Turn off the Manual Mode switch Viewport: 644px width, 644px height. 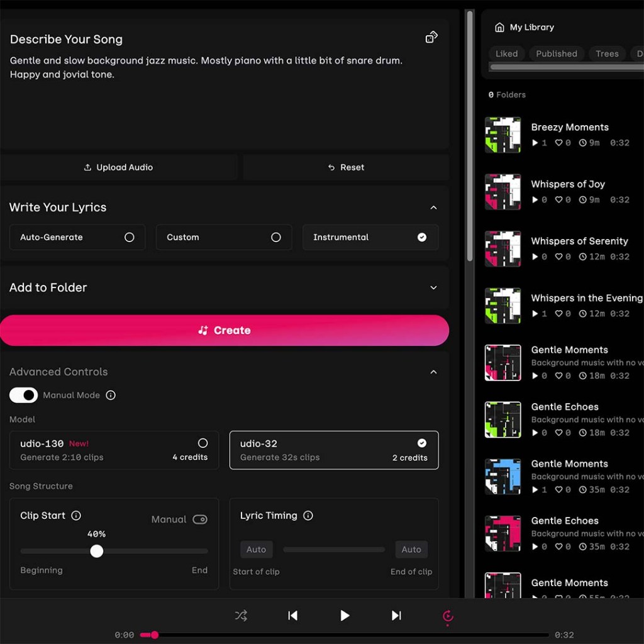click(24, 396)
